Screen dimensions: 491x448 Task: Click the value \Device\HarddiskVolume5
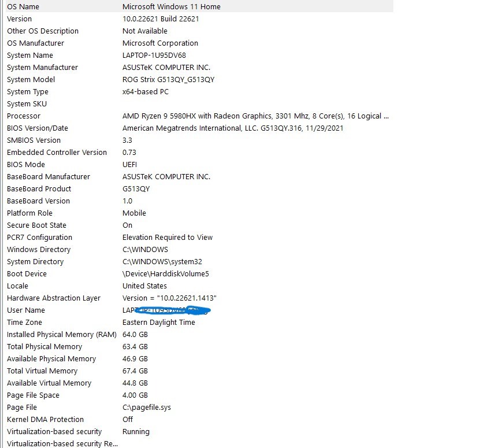(165, 274)
